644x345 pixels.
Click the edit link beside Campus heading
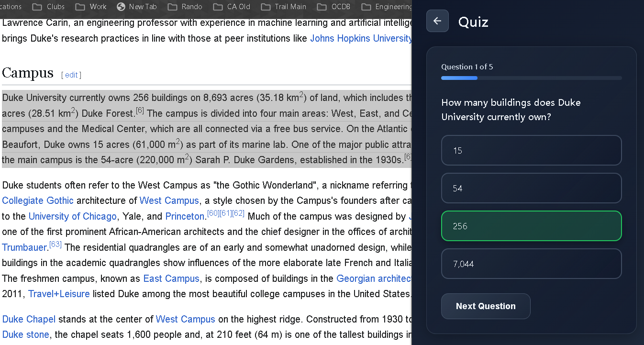(71, 75)
